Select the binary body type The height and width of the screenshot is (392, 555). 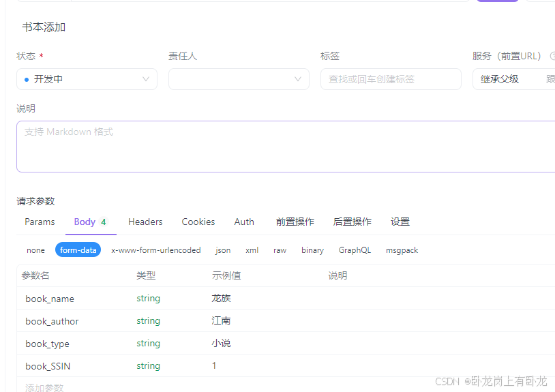(x=312, y=250)
